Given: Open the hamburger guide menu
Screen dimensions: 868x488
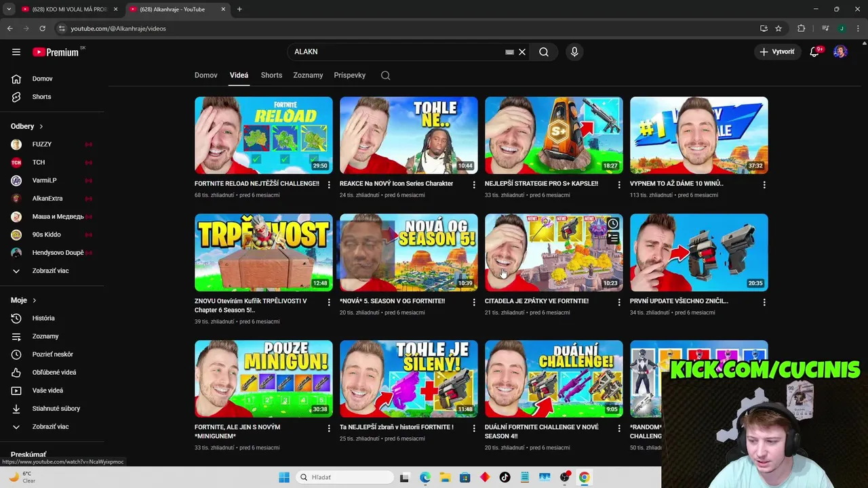Looking at the screenshot, I should tap(16, 52).
